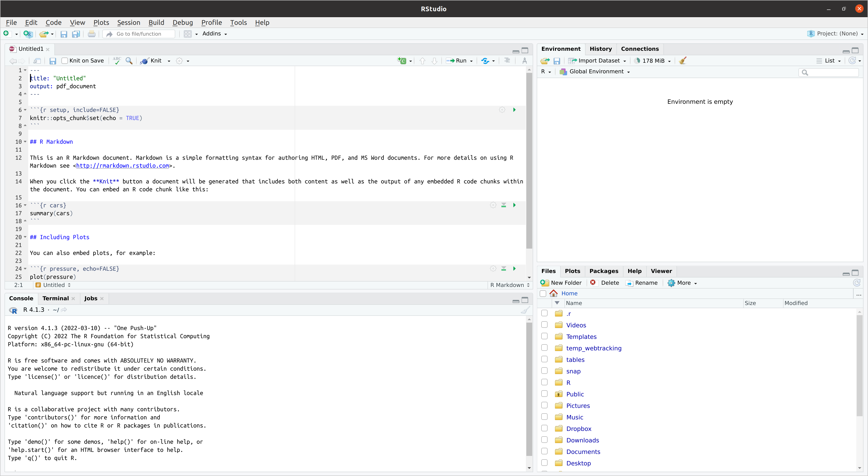The width and height of the screenshot is (868, 476).
Task: Click the find/replace magnifier icon
Action: pyautogui.click(x=129, y=61)
